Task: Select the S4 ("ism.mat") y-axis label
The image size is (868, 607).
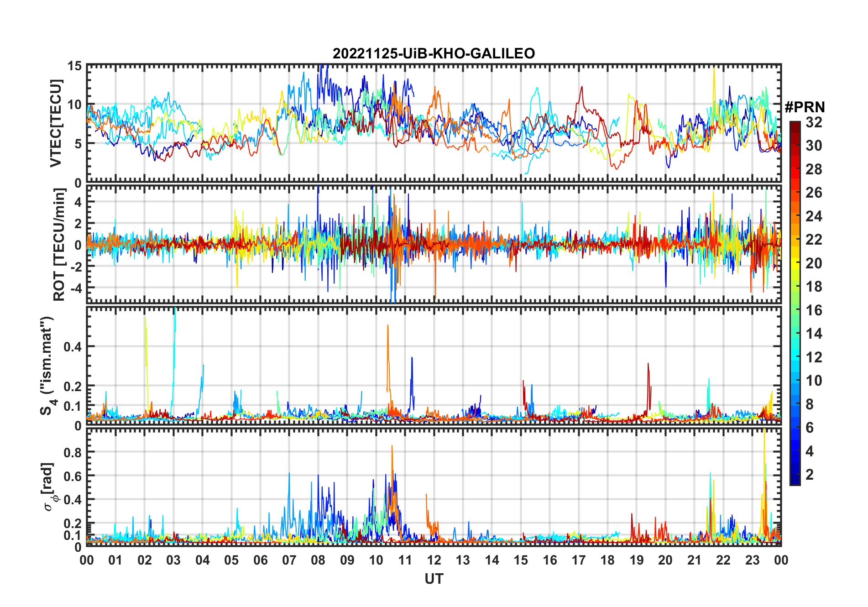Action: pyautogui.click(x=47, y=366)
